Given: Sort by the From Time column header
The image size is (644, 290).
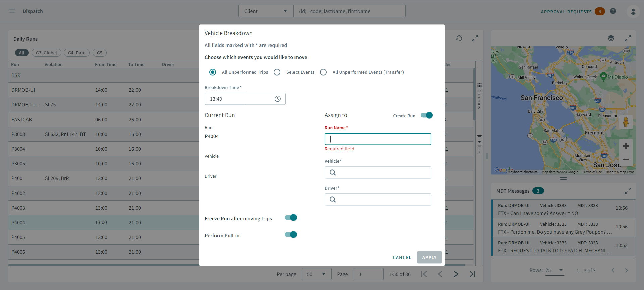Looking at the screenshot, I should tap(106, 64).
